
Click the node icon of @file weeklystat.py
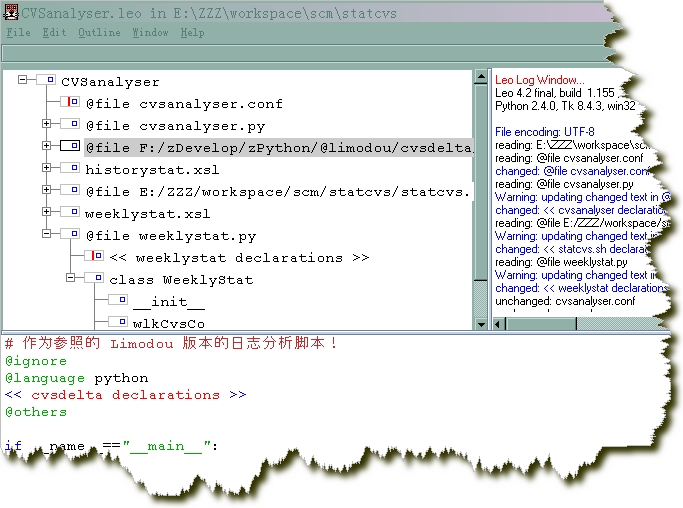pos(70,234)
